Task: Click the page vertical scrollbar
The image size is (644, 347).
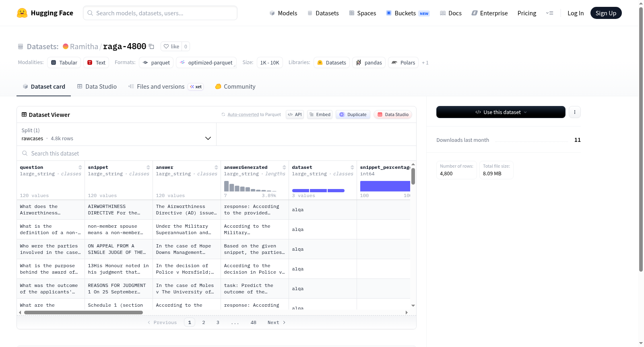Action: tap(641, 139)
